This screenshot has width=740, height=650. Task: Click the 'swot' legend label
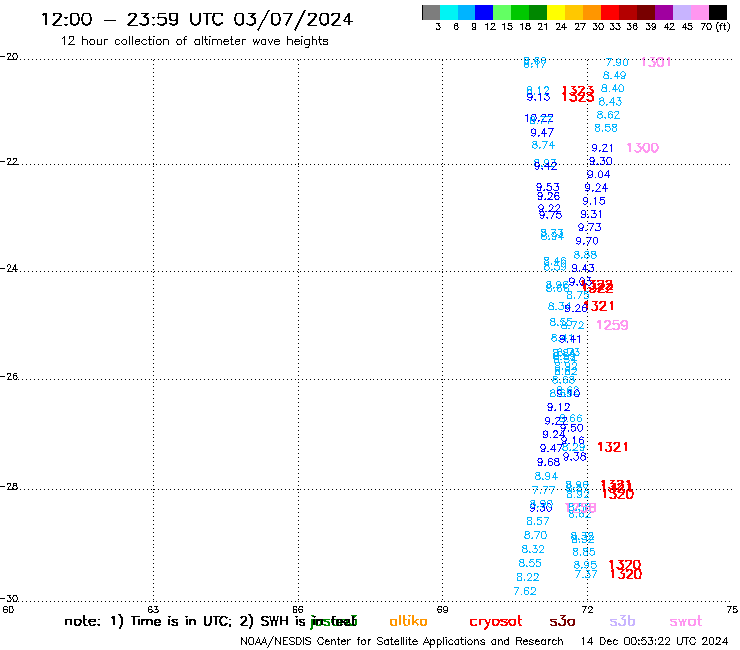(686, 621)
